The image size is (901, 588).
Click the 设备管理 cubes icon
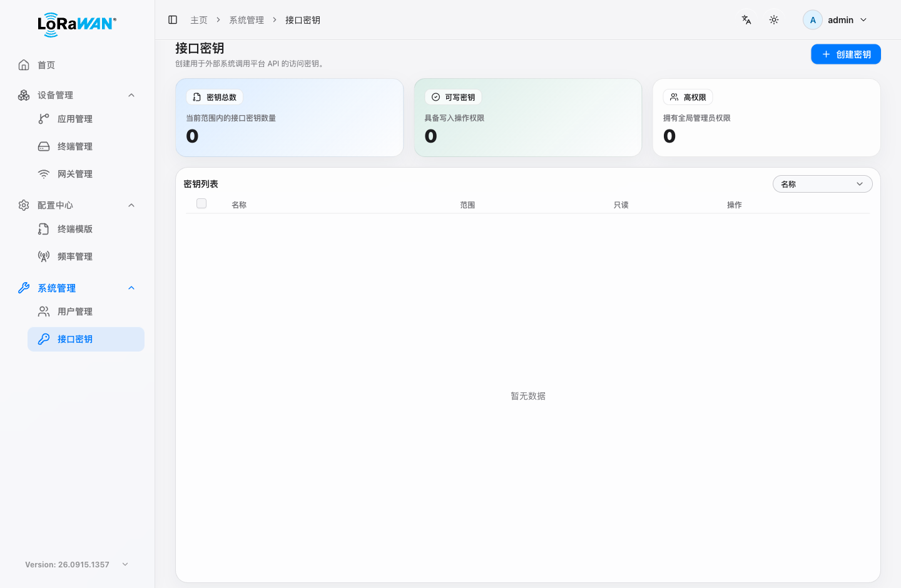pyautogui.click(x=24, y=95)
